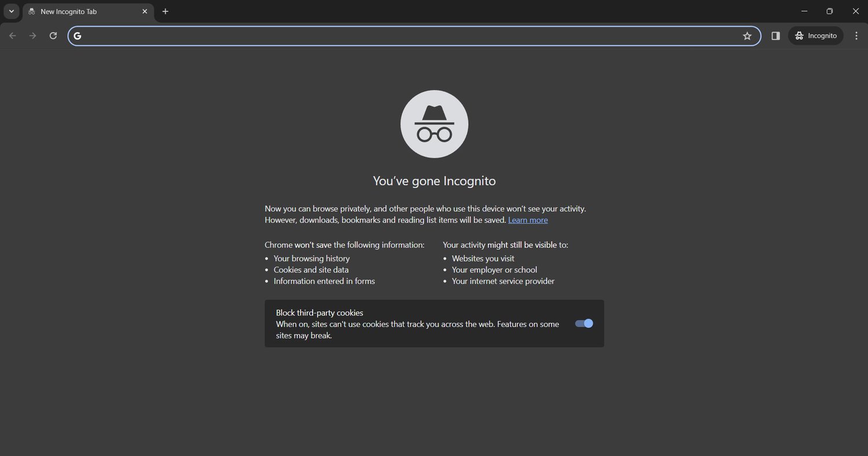Reload the page using refresh icon
The image size is (868, 456).
(53, 35)
